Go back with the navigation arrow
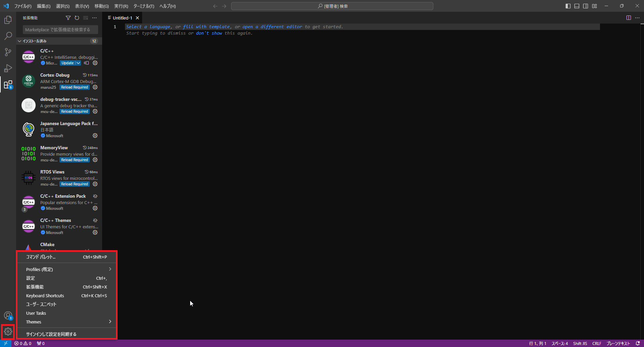This screenshot has width=644, height=347. click(215, 6)
